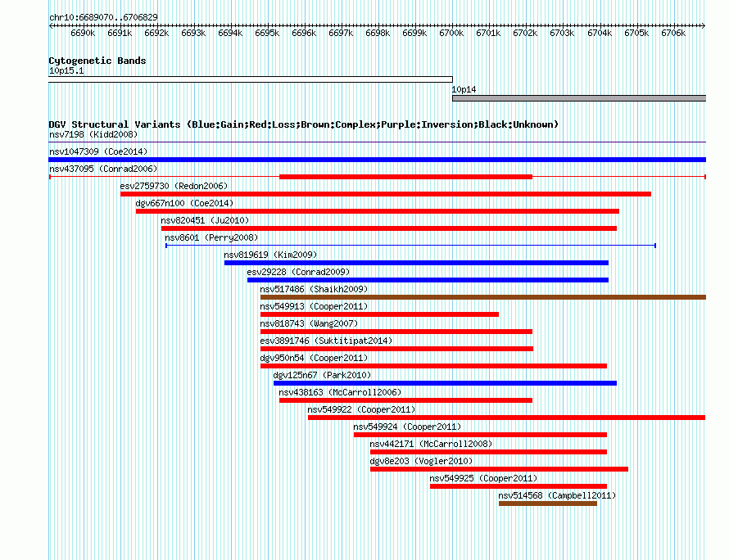
Task: Open the dgv950n54 (Cooper2011) variant label
Action: [314, 359]
